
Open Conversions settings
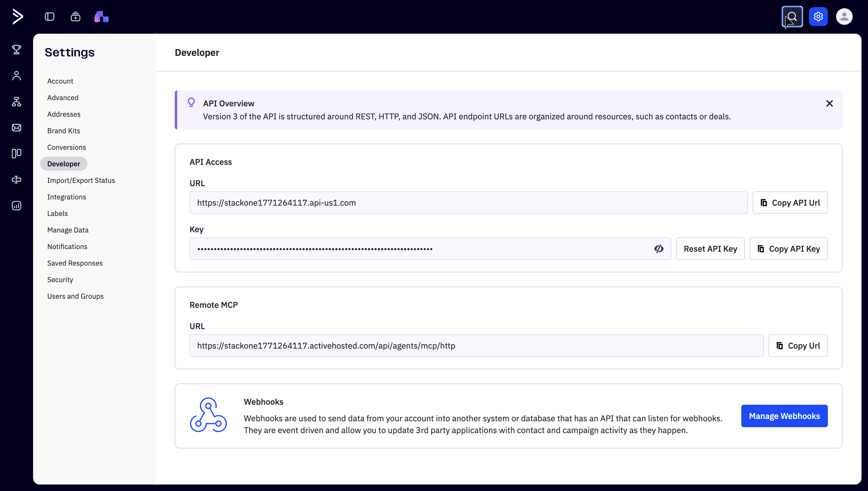tap(66, 147)
